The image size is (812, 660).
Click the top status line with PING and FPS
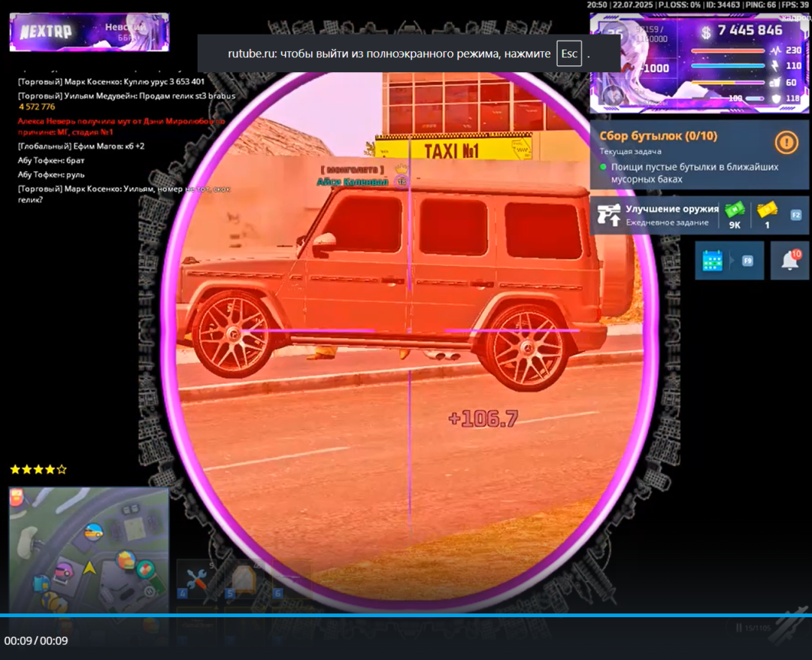(698, 5)
